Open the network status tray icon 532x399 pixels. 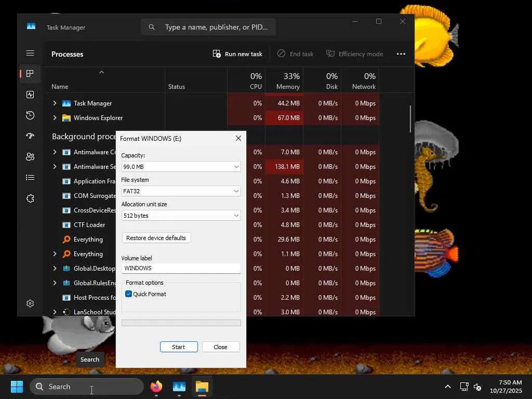pyautogui.click(x=464, y=387)
